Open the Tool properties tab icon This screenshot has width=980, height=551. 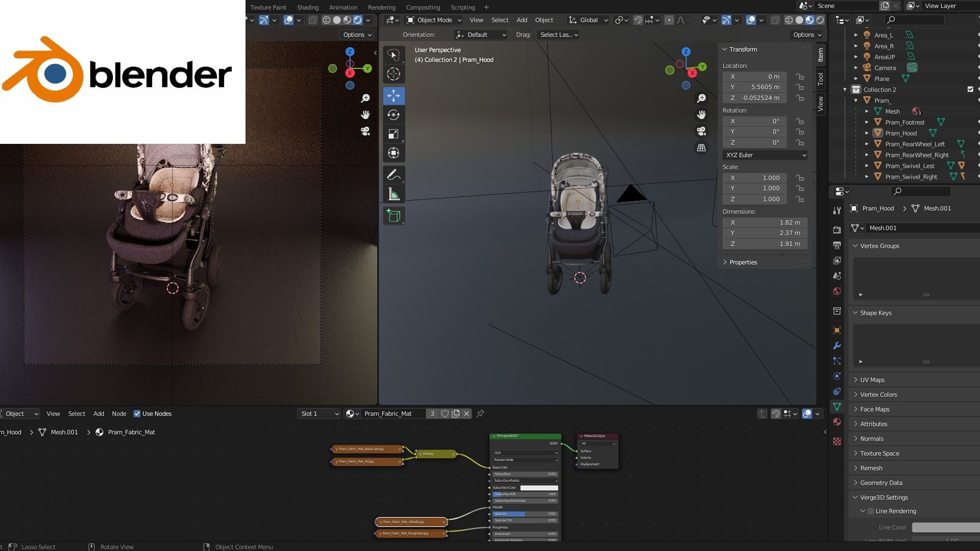(x=837, y=210)
